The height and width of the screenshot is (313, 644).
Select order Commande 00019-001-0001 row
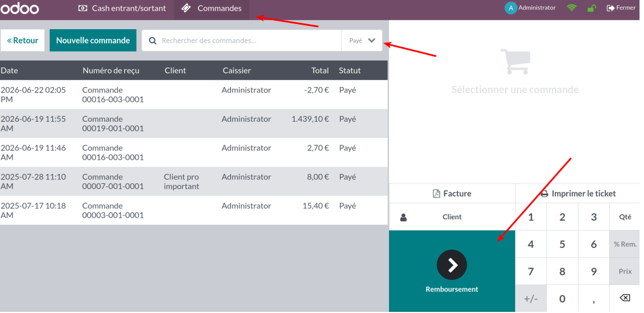click(x=194, y=123)
